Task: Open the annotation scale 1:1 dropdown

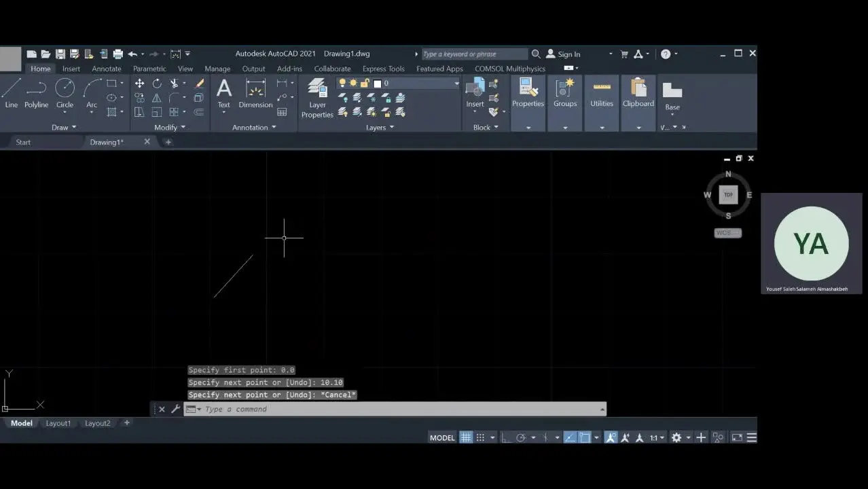Action: [x=656, y=437]
